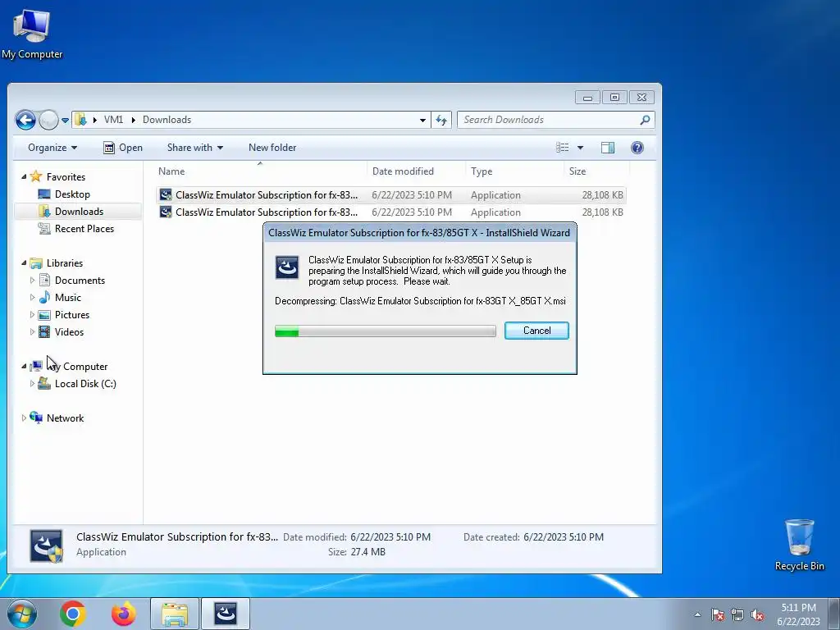The image size is (840, 630).
Task: Select Network in navigation pane
Action: click(65, 418)
